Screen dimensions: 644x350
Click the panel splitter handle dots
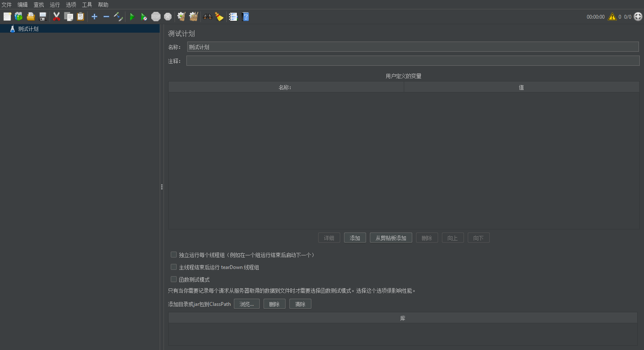click(162, 187)
